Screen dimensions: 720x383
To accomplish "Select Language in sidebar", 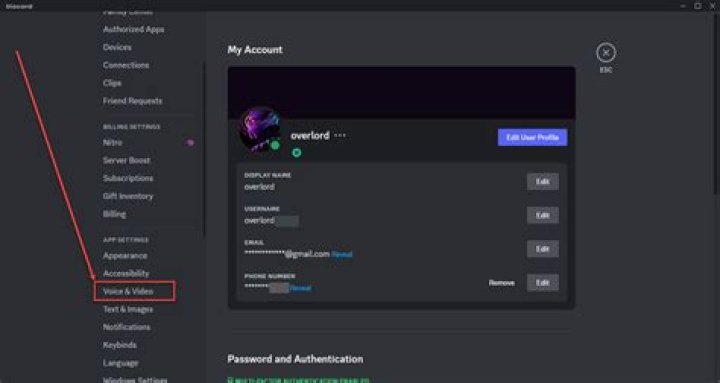I will pyautogui.click(x=120, y=363).
